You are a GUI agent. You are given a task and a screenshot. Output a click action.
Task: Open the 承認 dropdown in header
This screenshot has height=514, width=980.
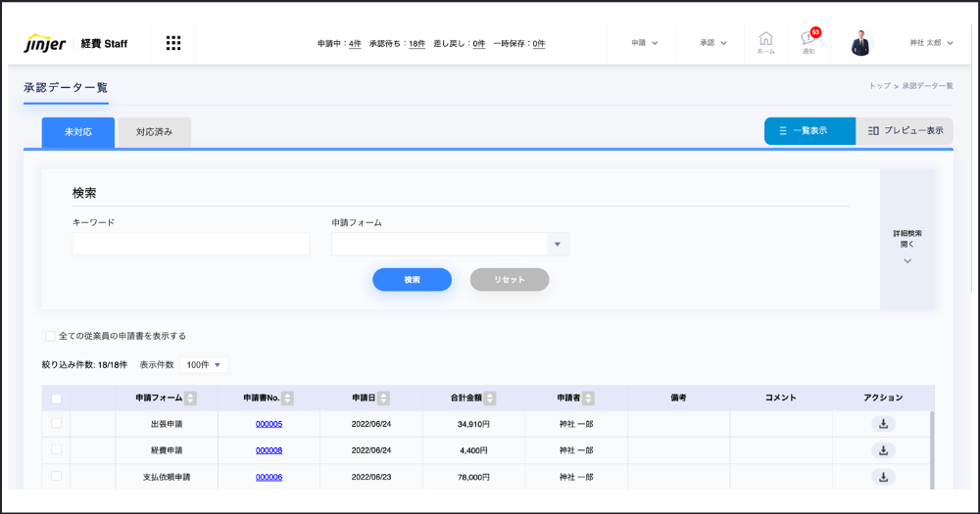tap(713, 43)
